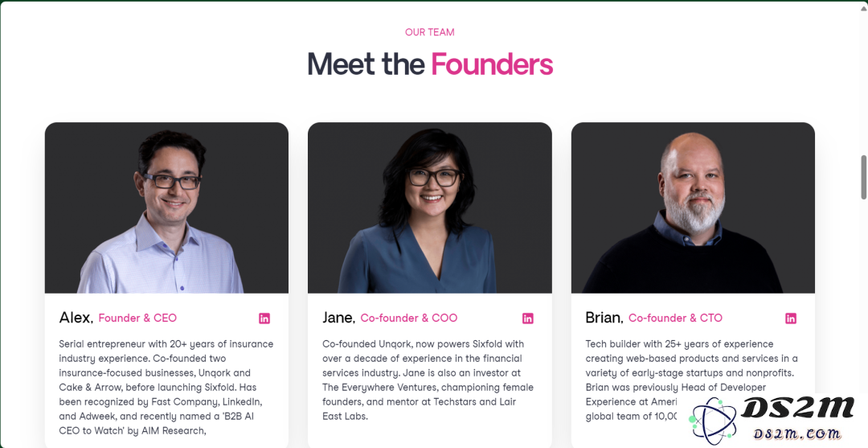Click the DS2M atom logo

tap(713, 421)
